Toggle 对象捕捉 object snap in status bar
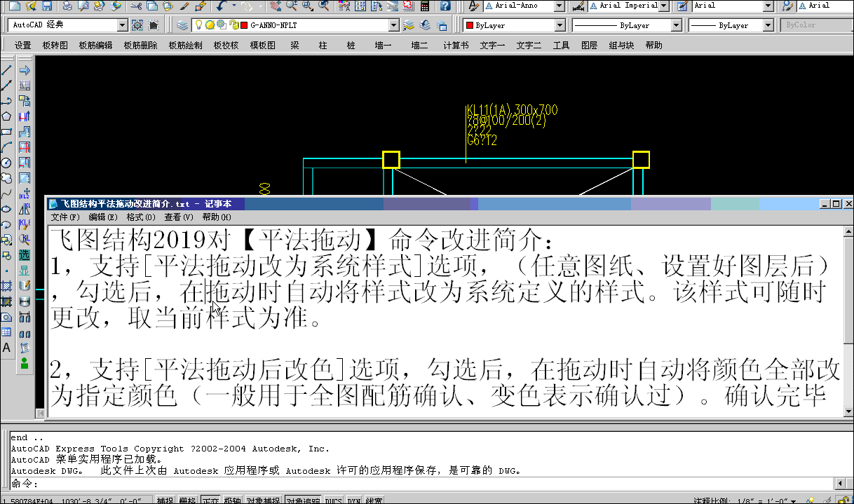854x504 pixels. coord(264,500)
